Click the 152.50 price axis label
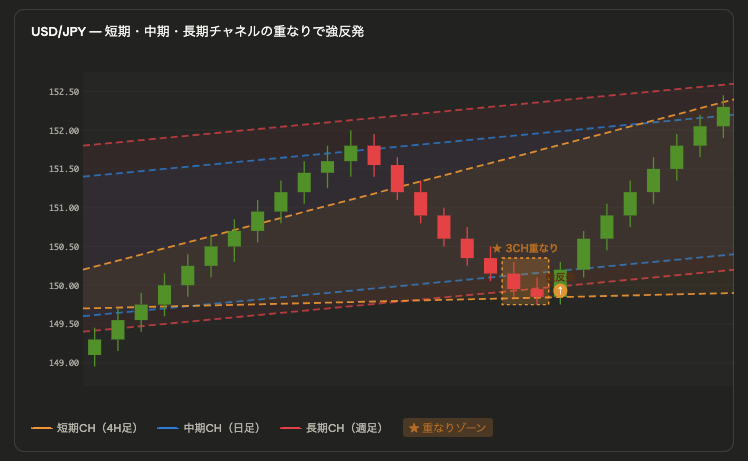The height and width of the screenshot is (461, 748). pyautogui.click(x=64, y=92)
